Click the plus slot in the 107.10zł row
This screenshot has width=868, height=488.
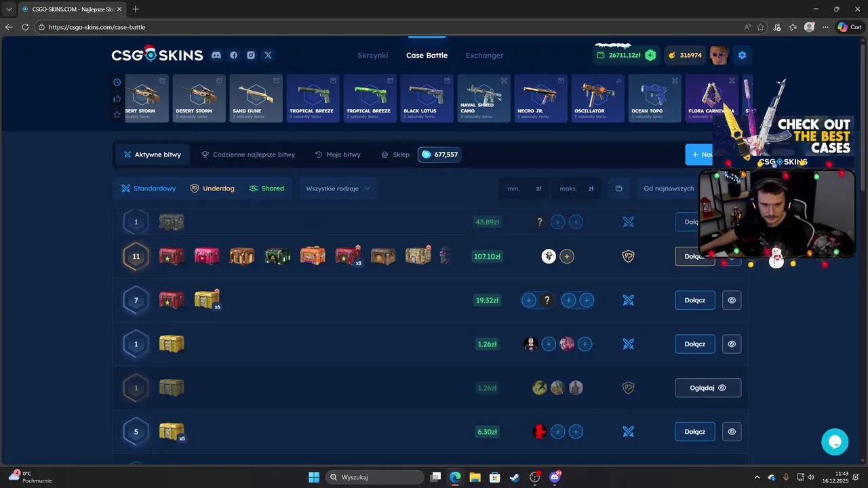(x=567, y=256)
